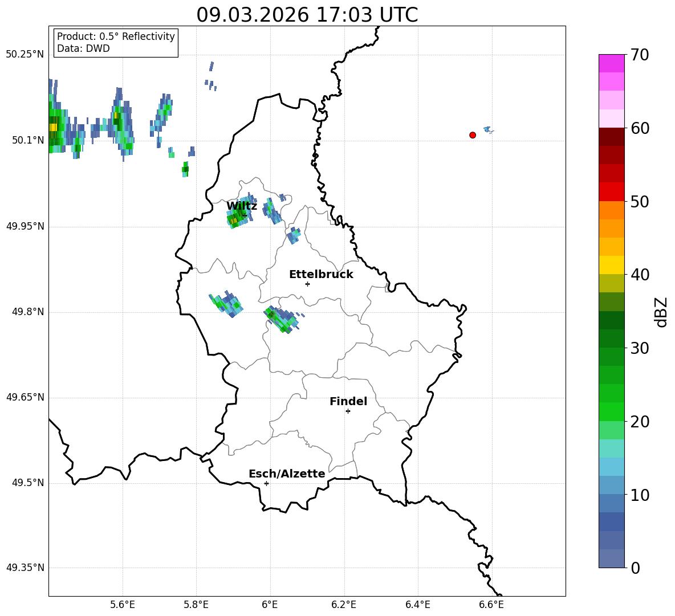Click the 49.65°N latitude label
The height and width of the screenshot is (616, 675).
(x=25, y=397)
